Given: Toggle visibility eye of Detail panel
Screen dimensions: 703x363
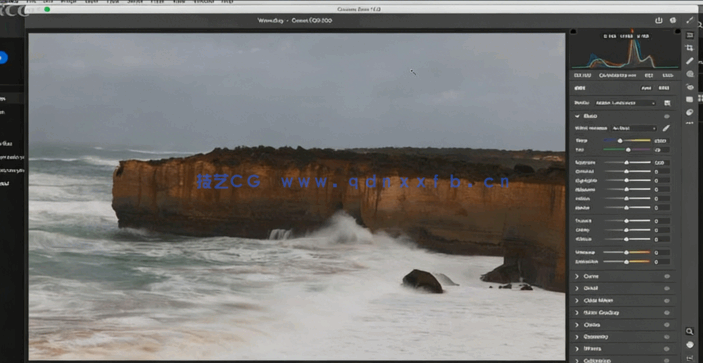Looking at the screenshot, I should (x=667, y=289).
